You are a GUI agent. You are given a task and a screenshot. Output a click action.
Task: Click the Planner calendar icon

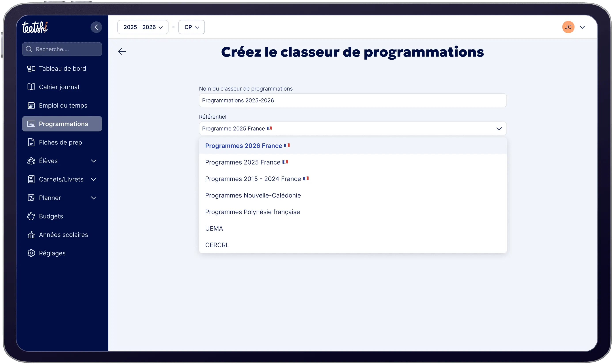coord(31,197)
